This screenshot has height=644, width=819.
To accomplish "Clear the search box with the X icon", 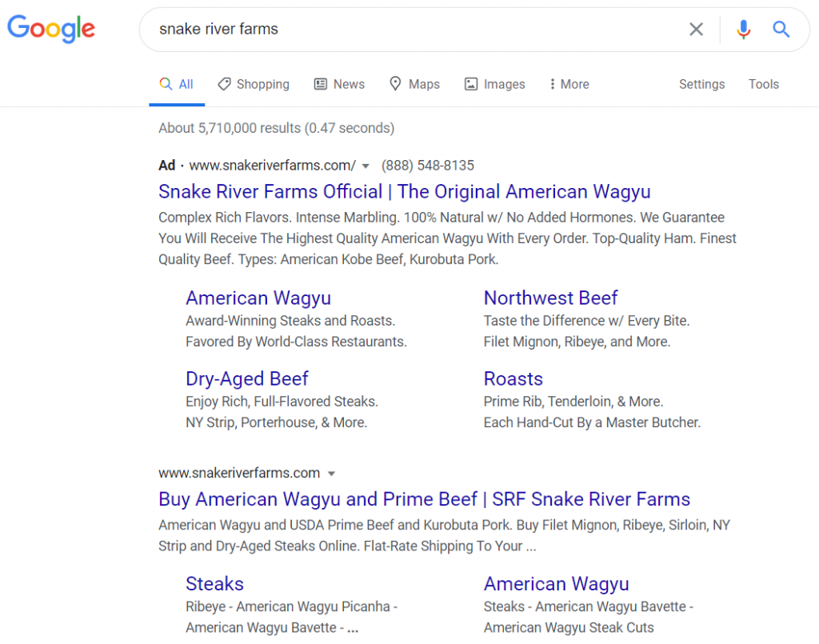I will (696, 30).
